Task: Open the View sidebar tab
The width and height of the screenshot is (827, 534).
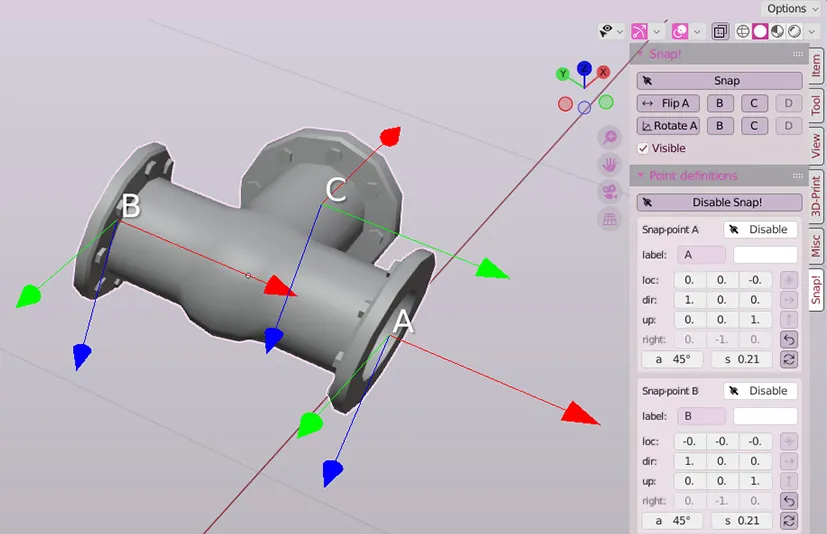Action: point(816,146)
